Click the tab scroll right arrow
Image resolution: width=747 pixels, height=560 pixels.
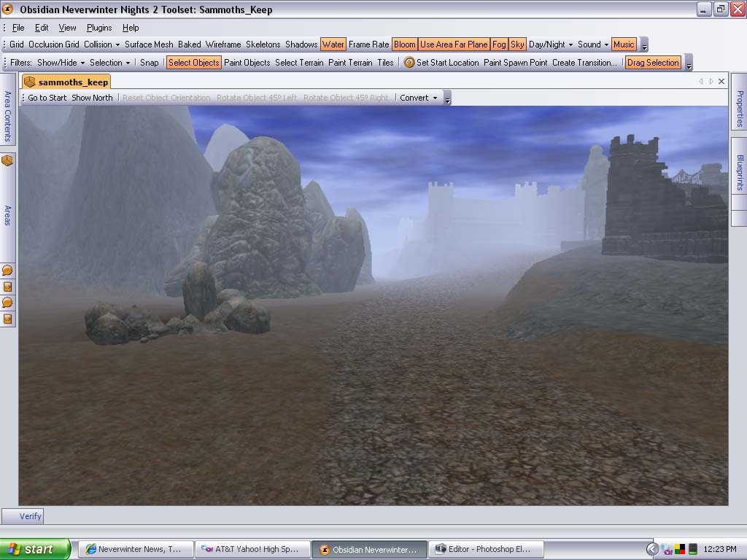(x=711, y=82)
